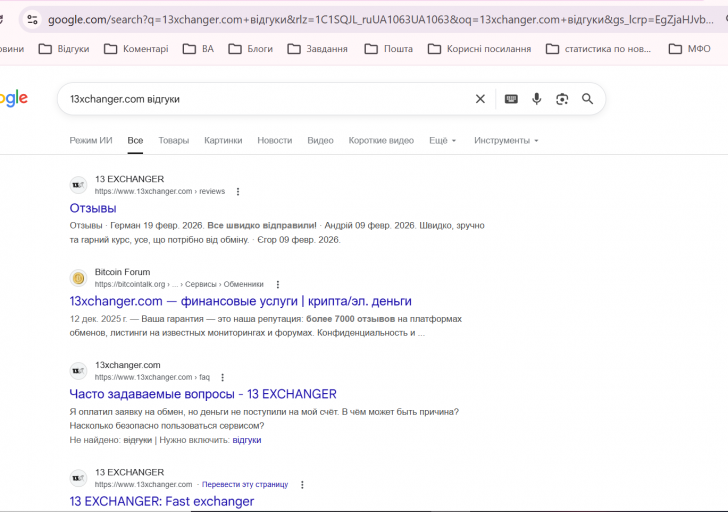Switch to the Режим ИИ tab
The width and height of the screenshot is (728, 512).
pos(91,140)
